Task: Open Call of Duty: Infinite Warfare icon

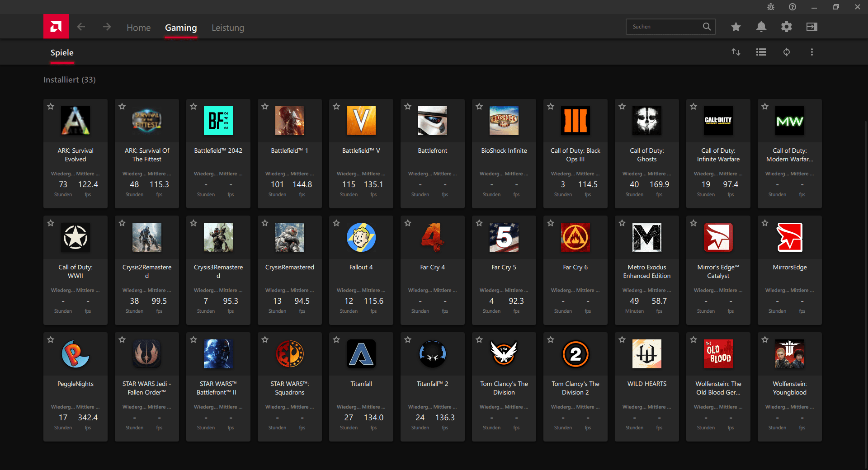Action: (x=718, y=121)
